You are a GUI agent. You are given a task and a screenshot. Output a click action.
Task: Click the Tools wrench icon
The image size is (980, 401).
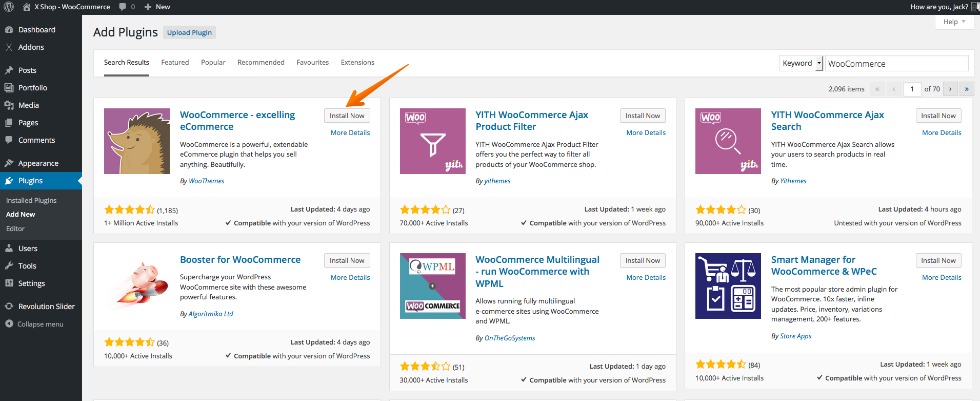click(x=9, y=266)
